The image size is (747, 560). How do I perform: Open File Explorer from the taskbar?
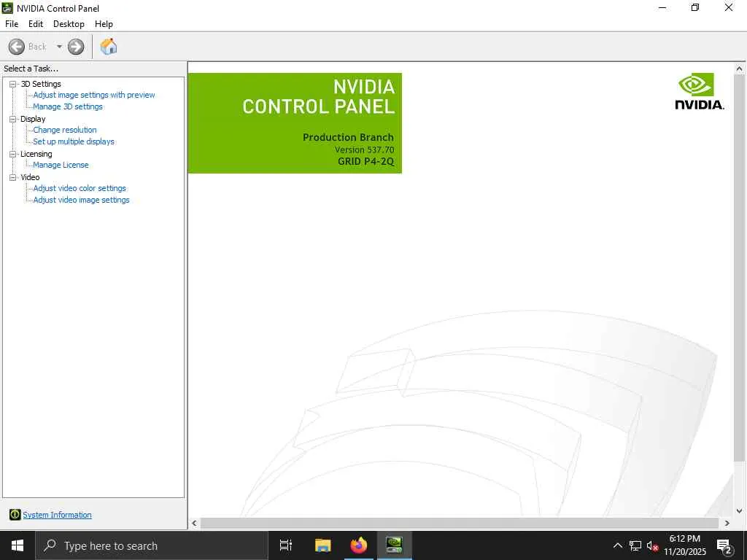pyautogui.click(x=323, y=545)
